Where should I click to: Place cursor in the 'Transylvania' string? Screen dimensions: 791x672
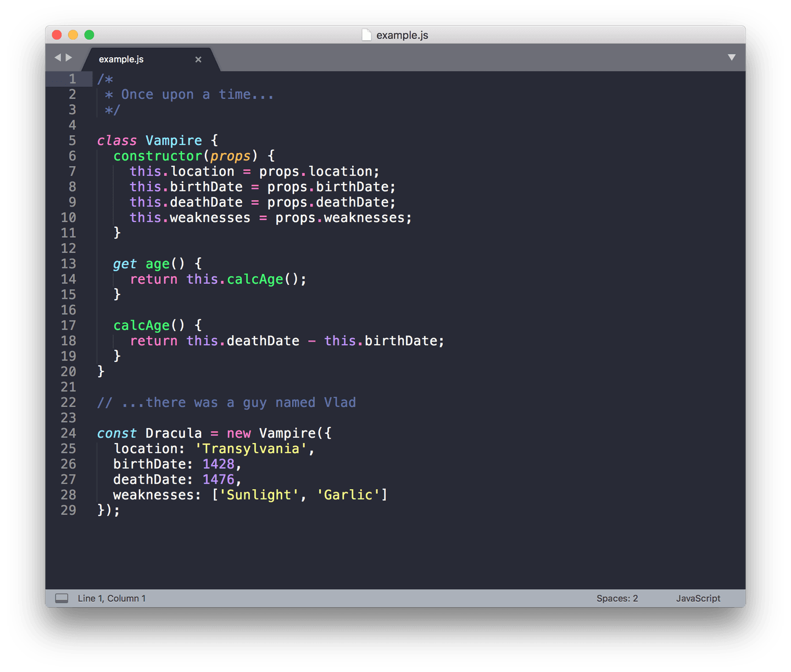[250, 449]
